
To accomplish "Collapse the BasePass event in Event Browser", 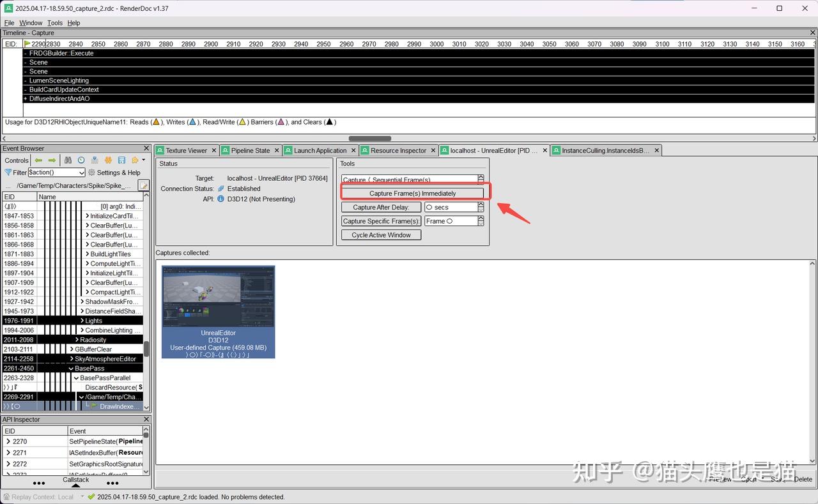I will coord(71,368).
